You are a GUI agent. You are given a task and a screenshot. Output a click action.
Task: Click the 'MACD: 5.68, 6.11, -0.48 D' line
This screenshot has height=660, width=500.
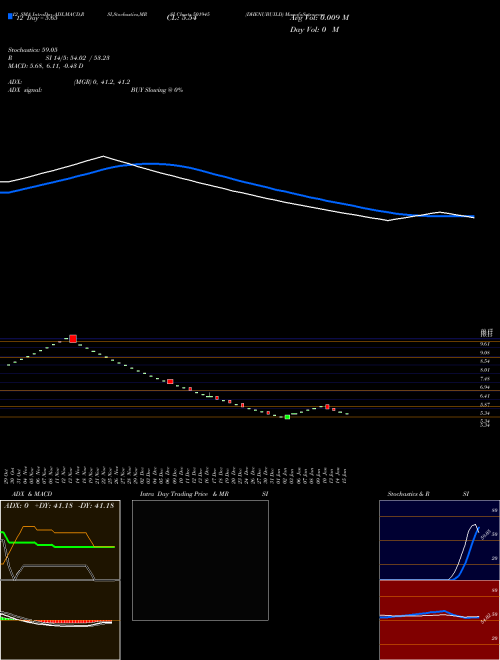click(45, 66)
